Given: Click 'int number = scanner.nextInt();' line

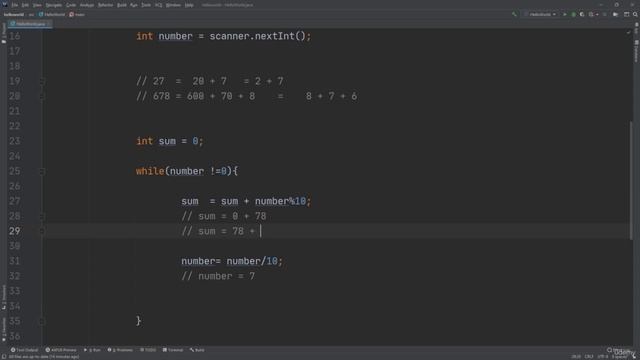Looking at the screenshot, I should click(x=223, y=36).
